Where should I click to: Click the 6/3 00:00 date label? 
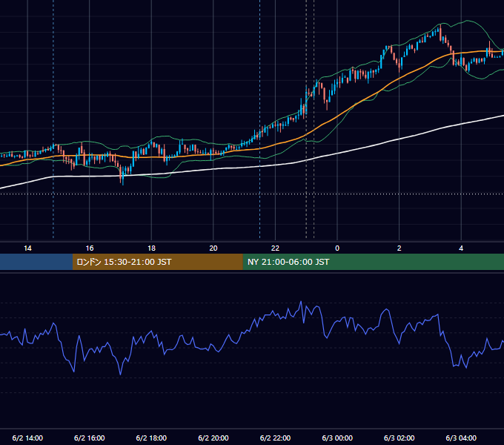tap(337, 438)
